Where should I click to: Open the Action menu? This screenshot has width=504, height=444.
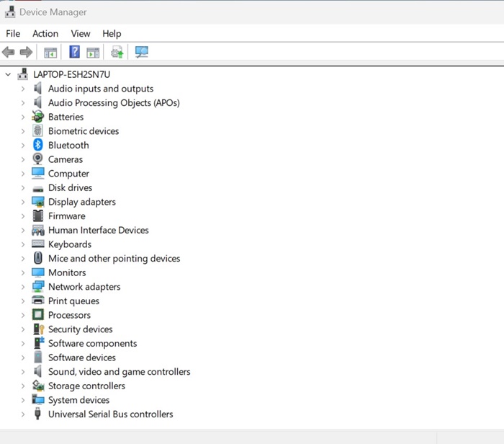45,34
